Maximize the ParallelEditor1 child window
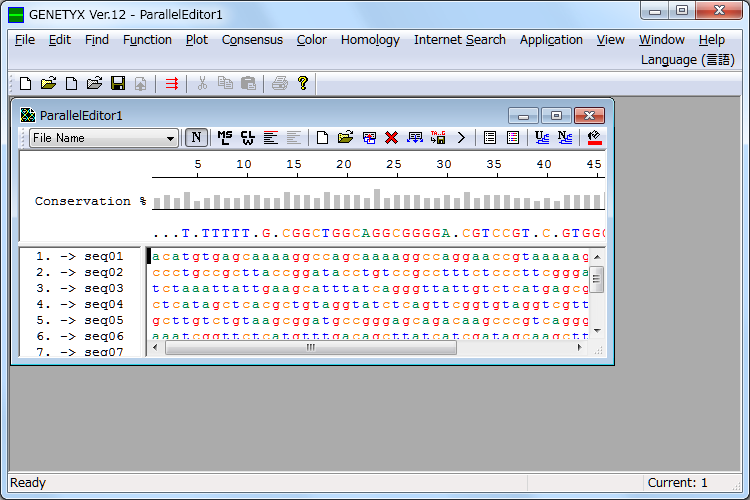 556,116
